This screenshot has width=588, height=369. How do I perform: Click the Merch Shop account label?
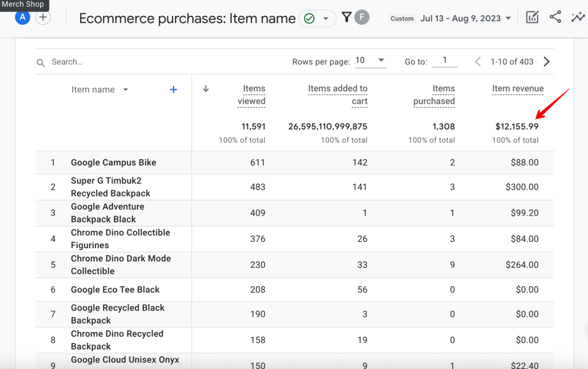[24, 4]
